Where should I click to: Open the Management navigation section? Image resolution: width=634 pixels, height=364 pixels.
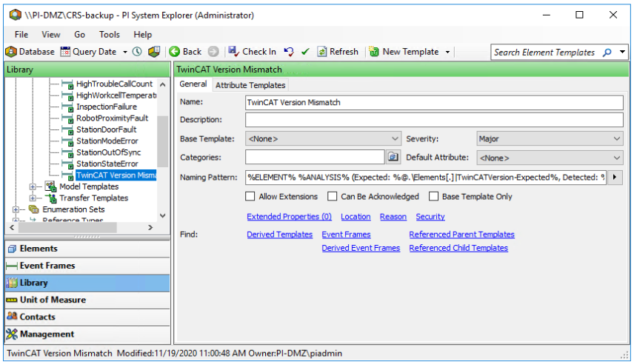point(87,334)
